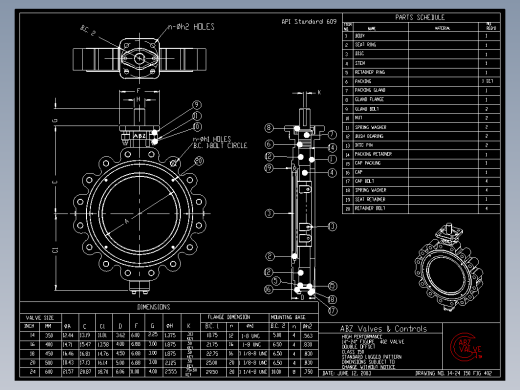
Task: Click the 'DATE: JUNE 12, 2003' entry
Action: tap(347, 373)
